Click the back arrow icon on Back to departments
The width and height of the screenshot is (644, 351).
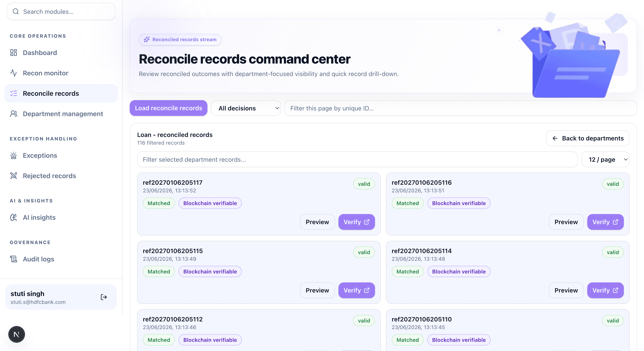[x=555, y=138]
